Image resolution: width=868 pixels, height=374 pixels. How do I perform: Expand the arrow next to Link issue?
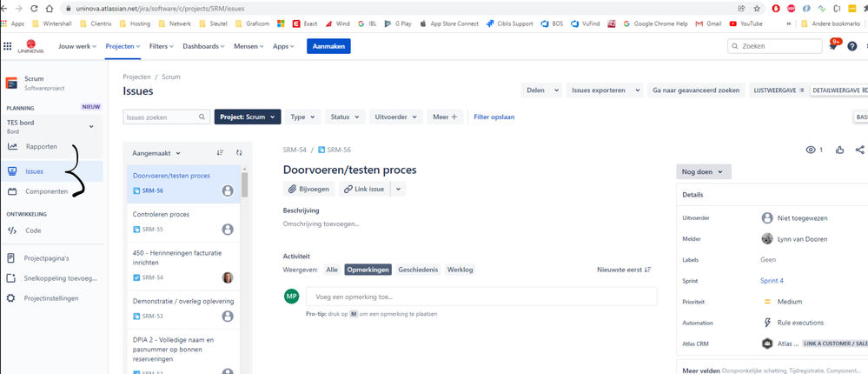pos(398,189)
